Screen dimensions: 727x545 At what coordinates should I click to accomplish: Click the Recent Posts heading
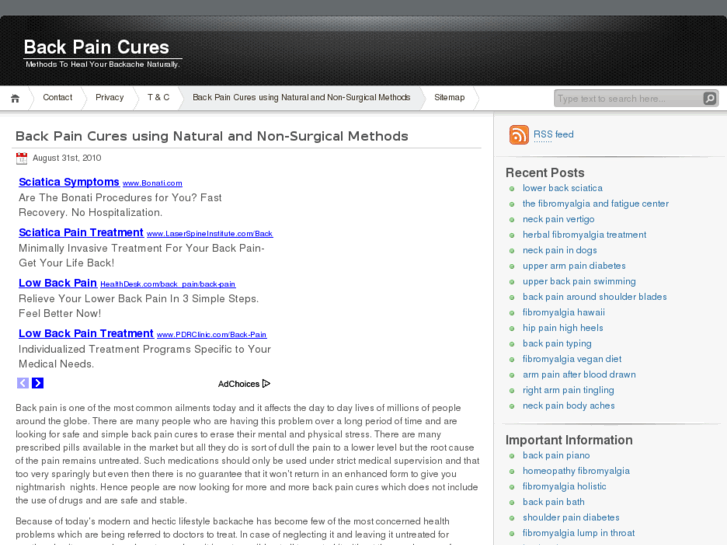pos(545,173)
